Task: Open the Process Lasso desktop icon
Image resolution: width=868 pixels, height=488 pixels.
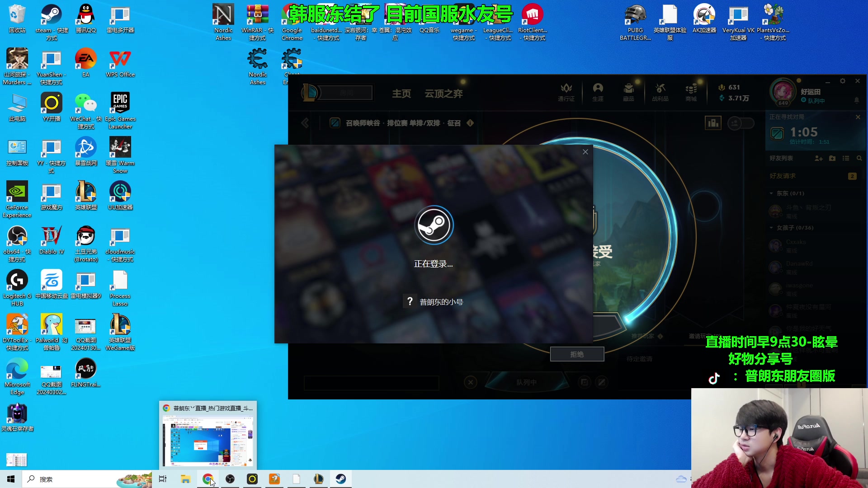Action: click(120, 288)
